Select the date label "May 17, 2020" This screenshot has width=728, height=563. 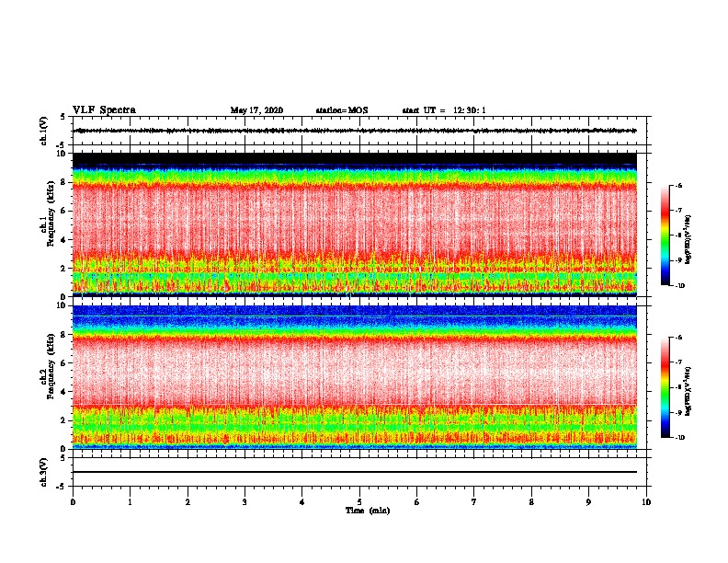pyautogui.click(x=256, y=110)
